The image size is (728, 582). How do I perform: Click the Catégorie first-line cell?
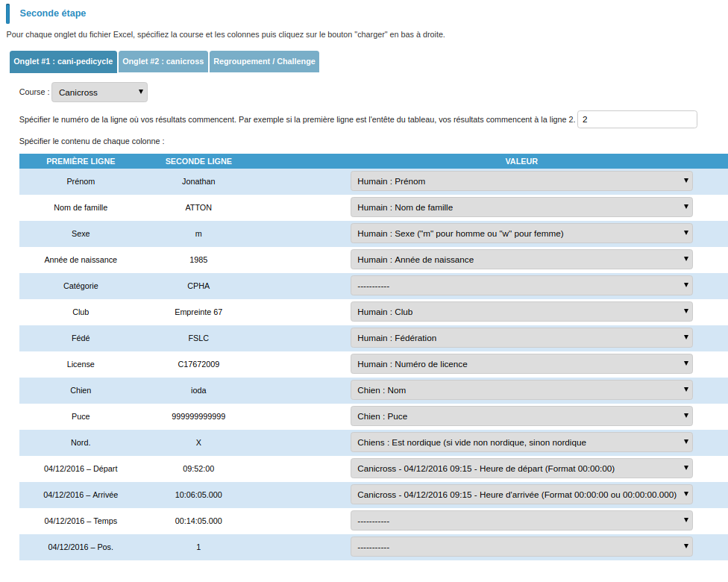pos(81,286)
